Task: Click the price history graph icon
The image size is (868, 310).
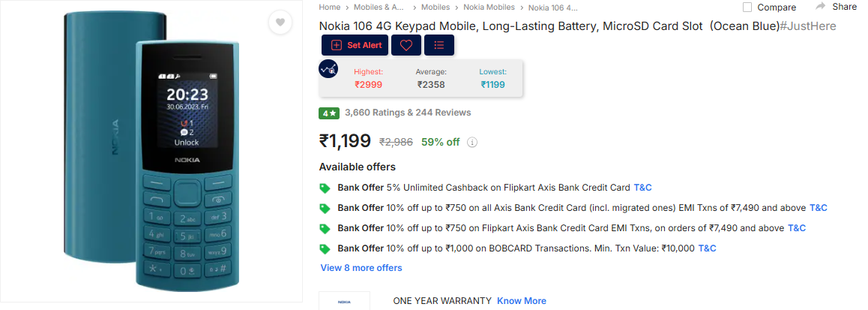Action: pos(328,69)
